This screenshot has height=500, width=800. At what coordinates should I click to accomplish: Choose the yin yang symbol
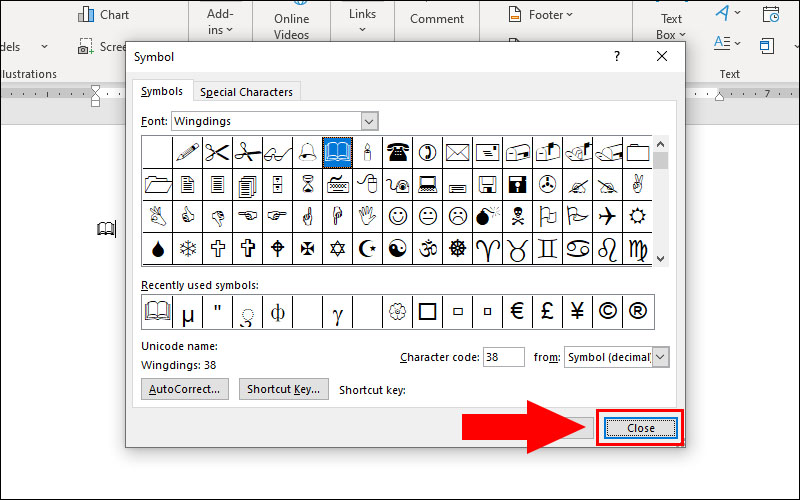[398, 248]
